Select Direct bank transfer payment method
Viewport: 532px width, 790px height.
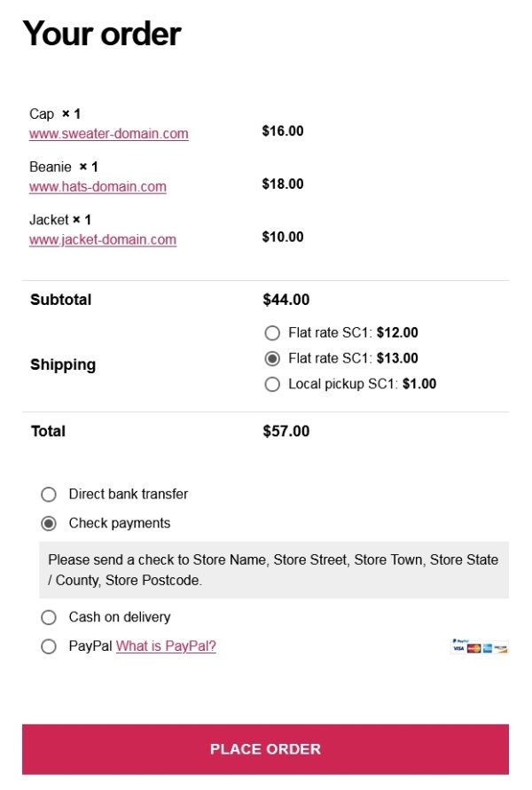point(49,495)
